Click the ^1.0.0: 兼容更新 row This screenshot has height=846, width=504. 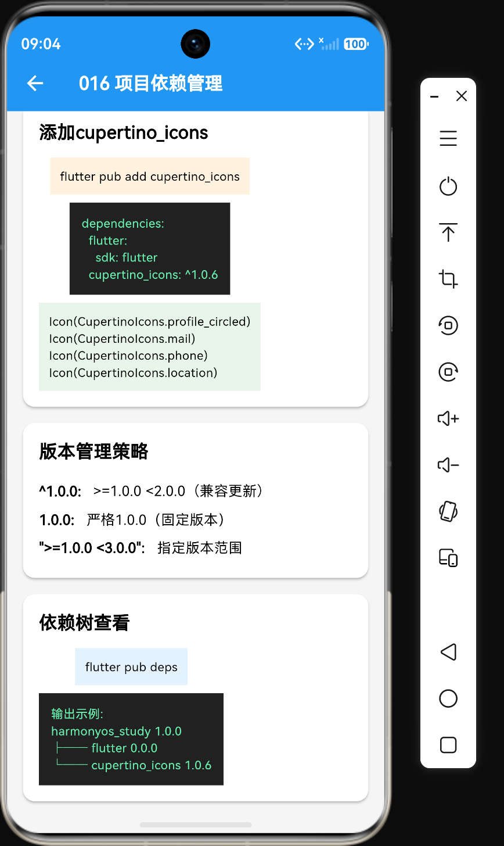tap(153, 492)
